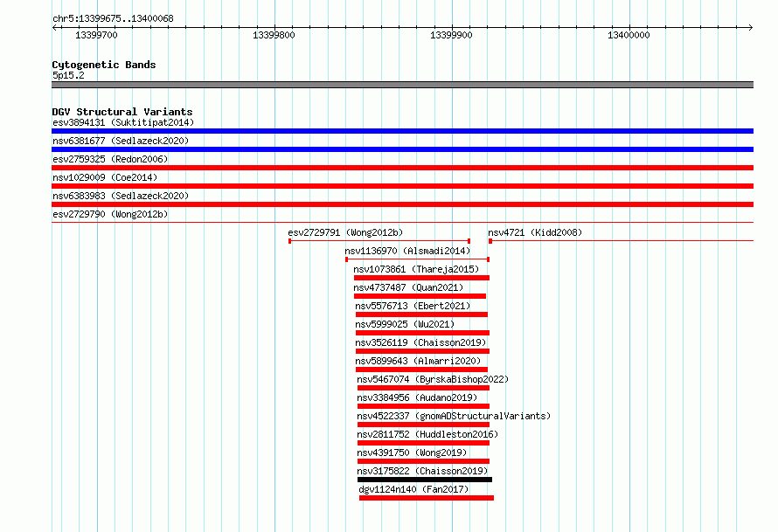
Task: Click the 13399700 ruler position
Action: click(x=97, y=35)
